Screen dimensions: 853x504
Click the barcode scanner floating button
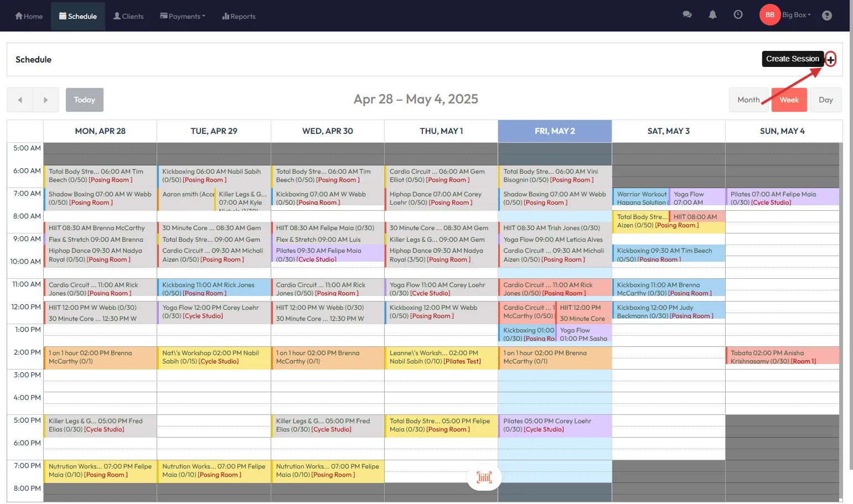pyautogui.click(x=484, y=477)
